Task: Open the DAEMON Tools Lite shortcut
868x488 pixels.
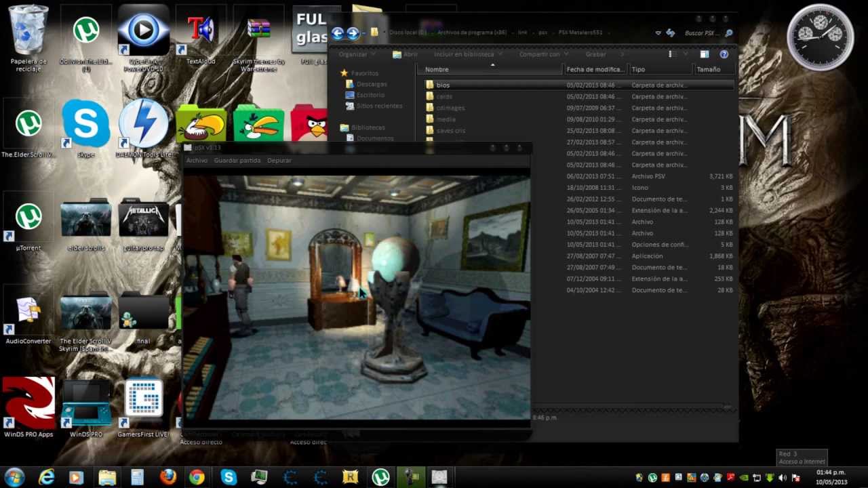Action: click(x=143, y=129)
